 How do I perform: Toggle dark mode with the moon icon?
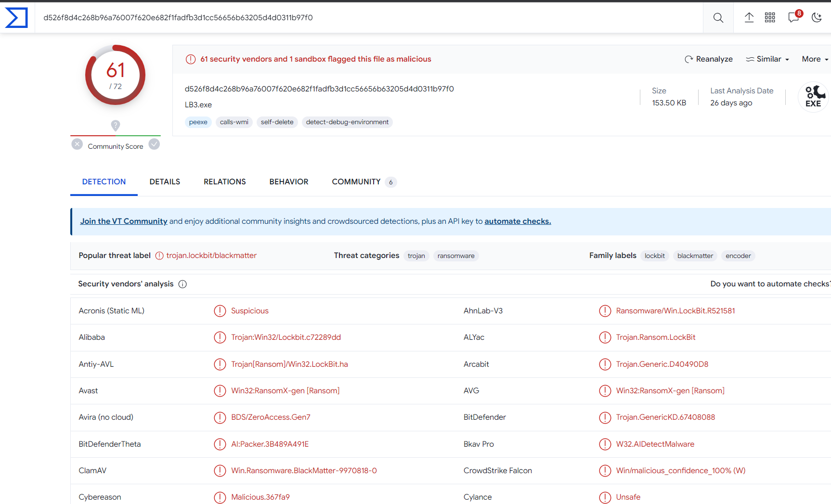[817, 17]
